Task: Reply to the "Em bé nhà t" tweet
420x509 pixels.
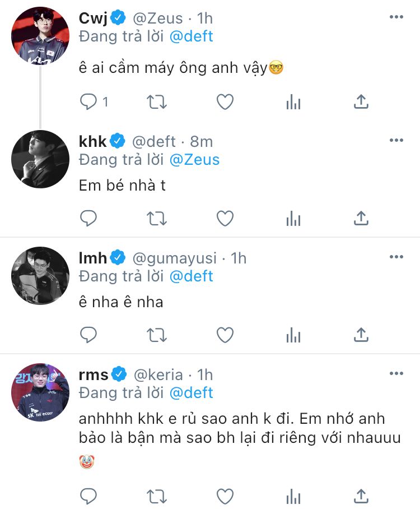Action: (88, 218)
